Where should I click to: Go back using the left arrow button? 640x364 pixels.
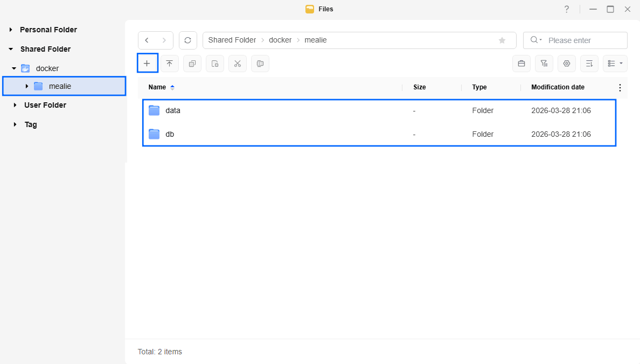(x=147, y=40)
